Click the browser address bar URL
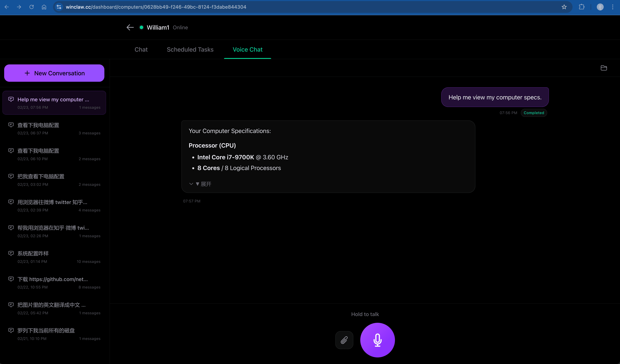 (156, 7)
